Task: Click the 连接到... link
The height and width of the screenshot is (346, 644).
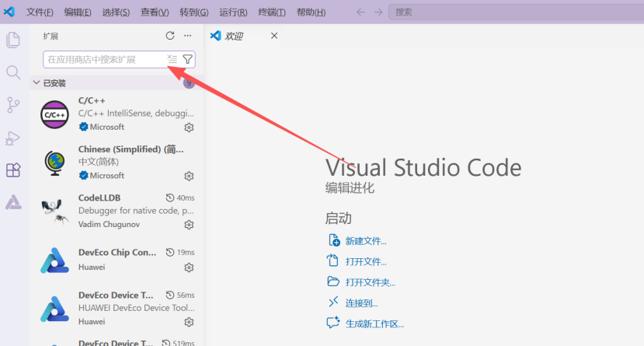Action: coord(361,303)
